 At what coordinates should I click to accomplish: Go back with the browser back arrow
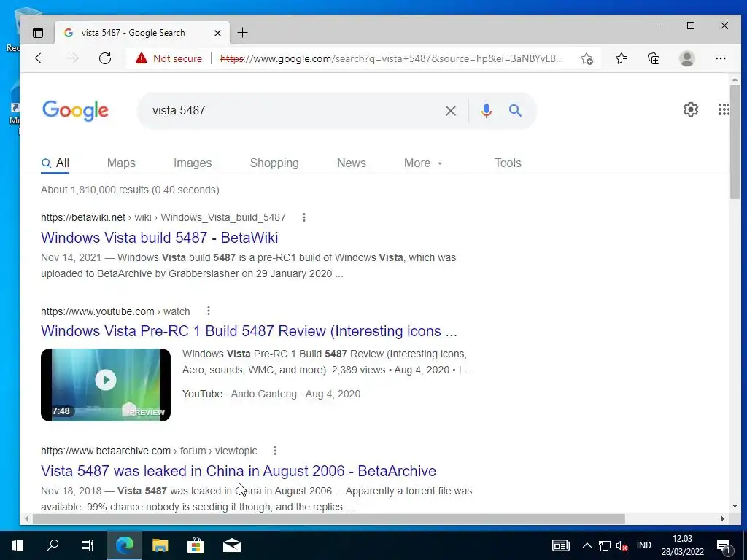[x=41, y=58]
